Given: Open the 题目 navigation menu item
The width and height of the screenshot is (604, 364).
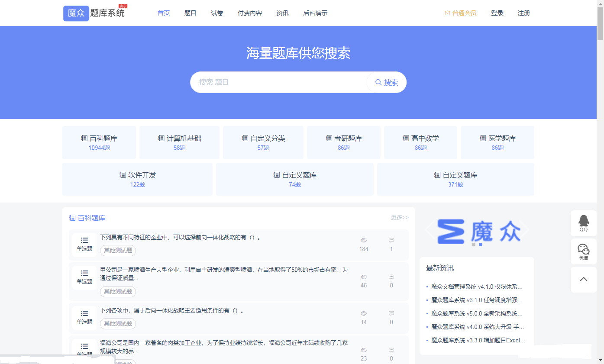Looking at the screenshot, I should (190, 13).
